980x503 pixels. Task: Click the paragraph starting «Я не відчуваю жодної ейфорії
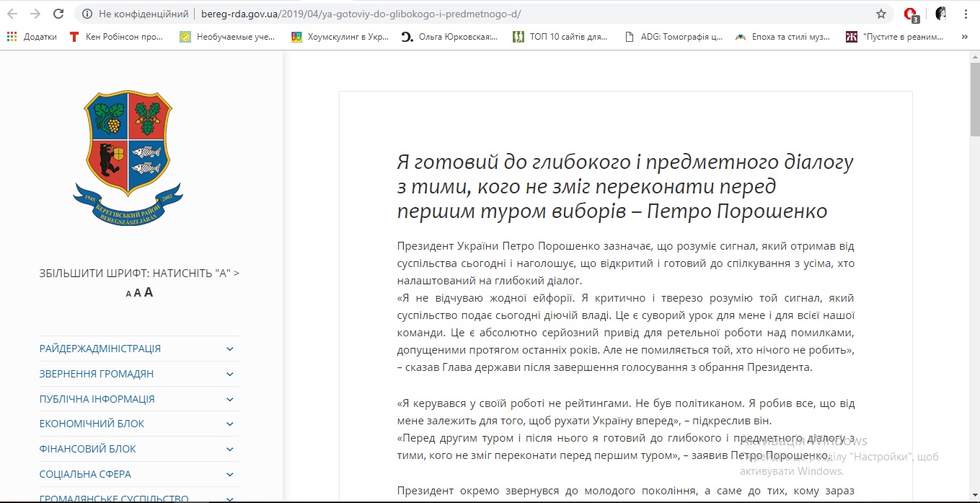626,333
